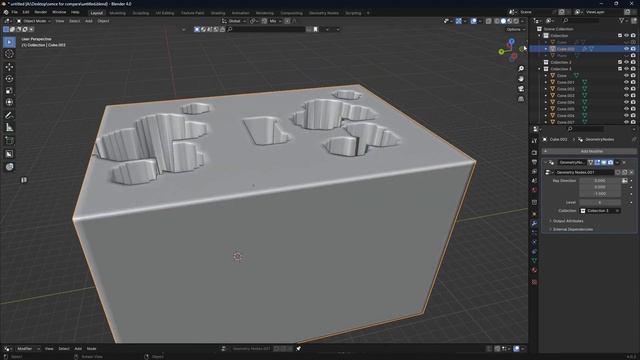Toggle exclude checkbox for Collection 2
This screenshot has height=360, width=640.
620,62
